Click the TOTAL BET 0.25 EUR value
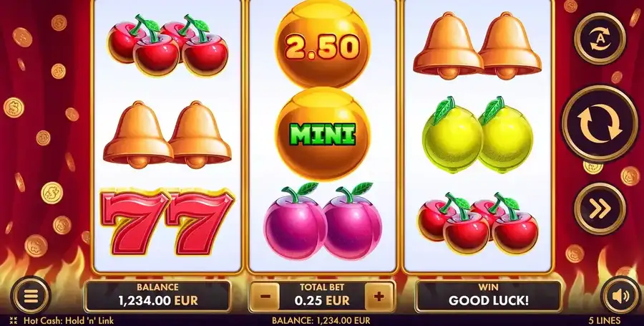Screen dimensions: 644x326 [322, 301]
